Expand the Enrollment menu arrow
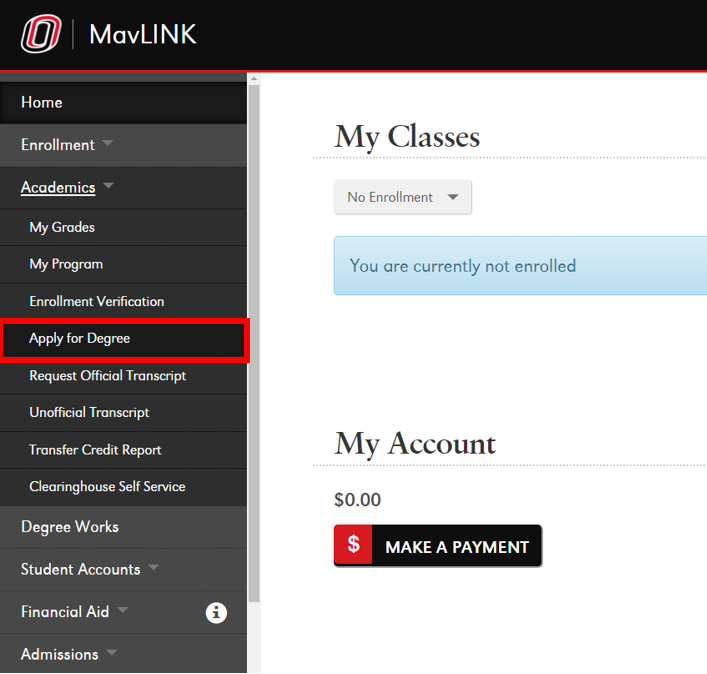707x674 pixels. [108, 145]
